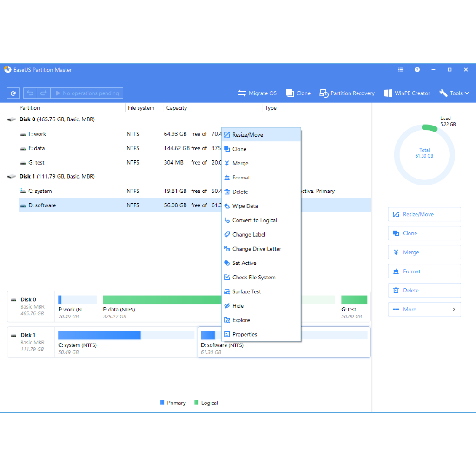This screenshot has height=476, width=476.
Task: Click the redo arrow icon
Action: tap(43, 93)
